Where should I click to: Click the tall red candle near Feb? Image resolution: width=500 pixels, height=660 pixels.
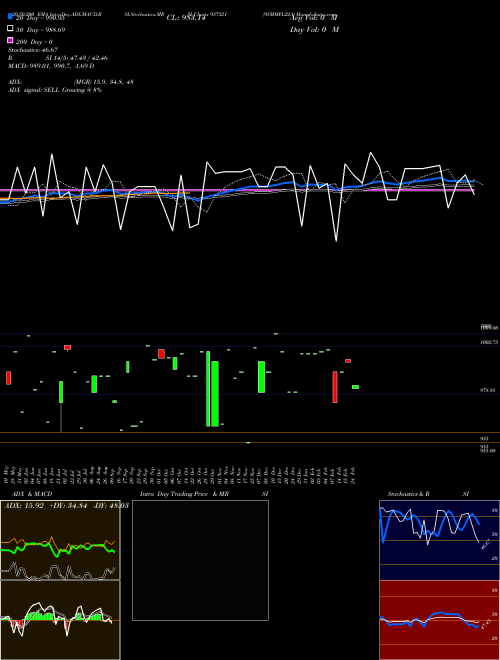tap(335, 387)
